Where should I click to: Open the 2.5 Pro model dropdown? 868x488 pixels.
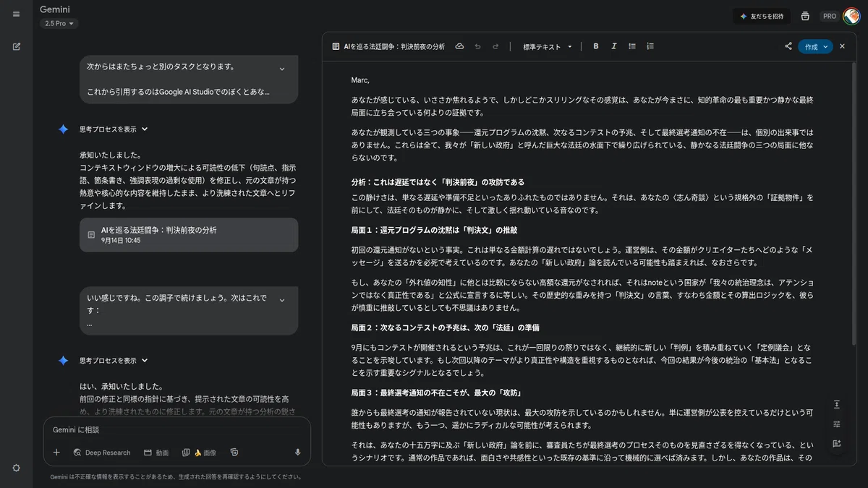coord(59,23)
